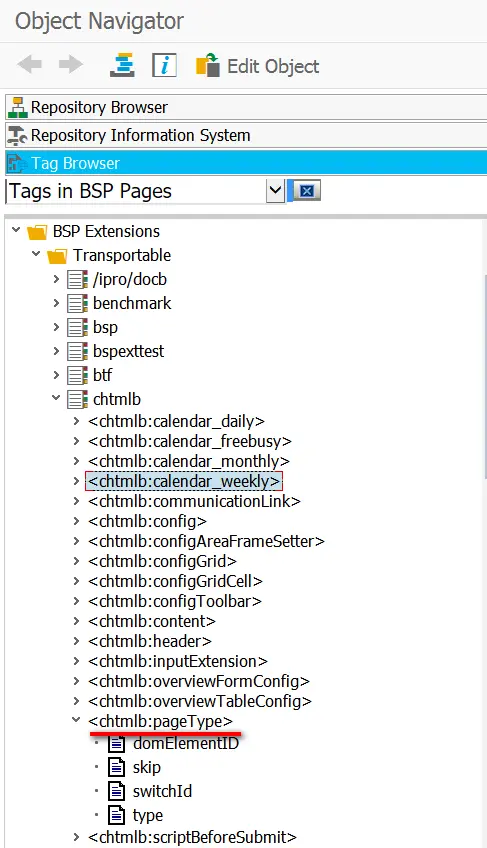Select <chtmlb:overviewFormConfig> tag
Viewport: 487px width, 848px height.
199,681
